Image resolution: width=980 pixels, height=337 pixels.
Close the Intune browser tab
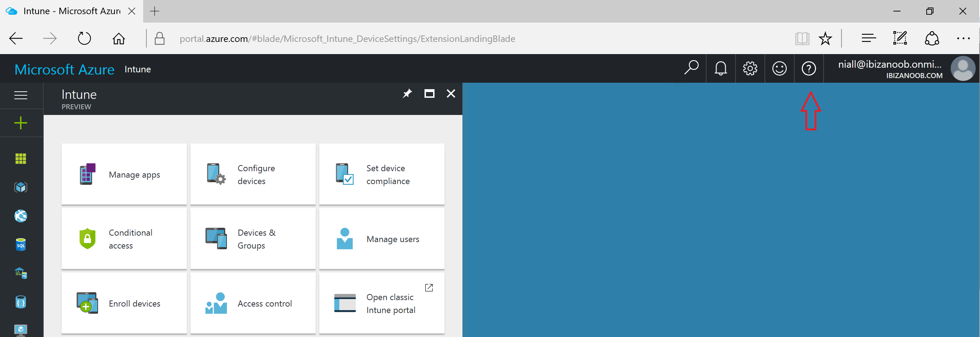pos(132,11)
